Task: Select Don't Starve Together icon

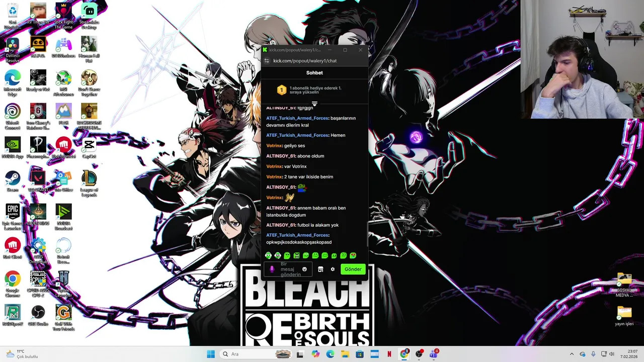Action: click(89, 83)
